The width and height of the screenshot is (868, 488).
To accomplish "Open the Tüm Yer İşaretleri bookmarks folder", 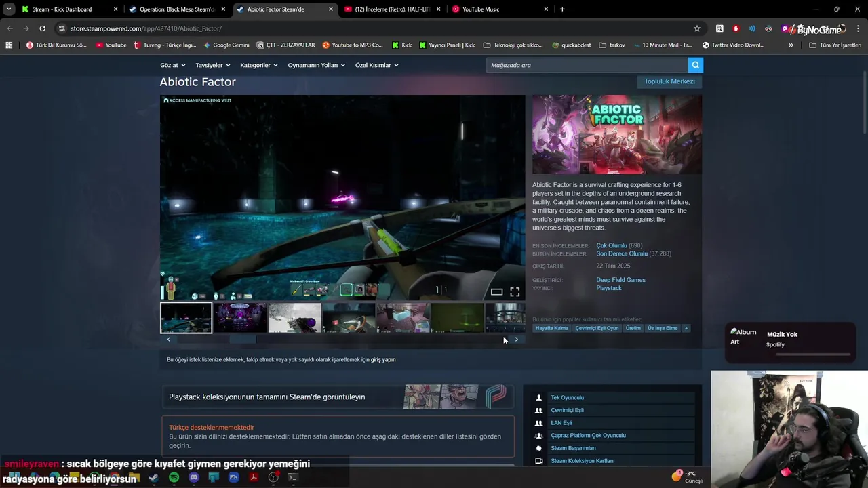I will 835,45.
